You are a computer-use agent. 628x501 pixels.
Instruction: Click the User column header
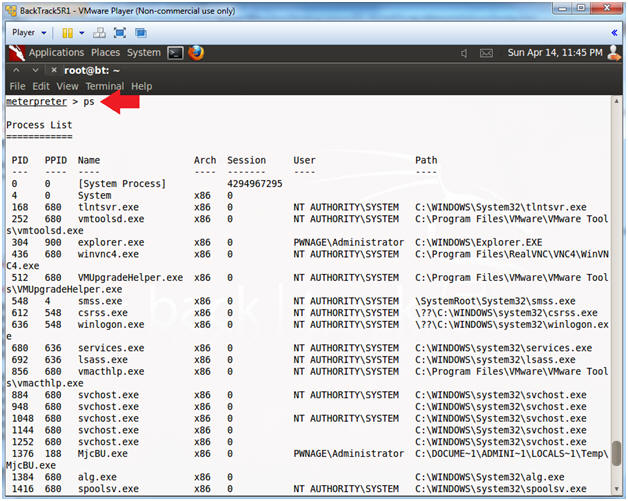[x=304, y=160]
